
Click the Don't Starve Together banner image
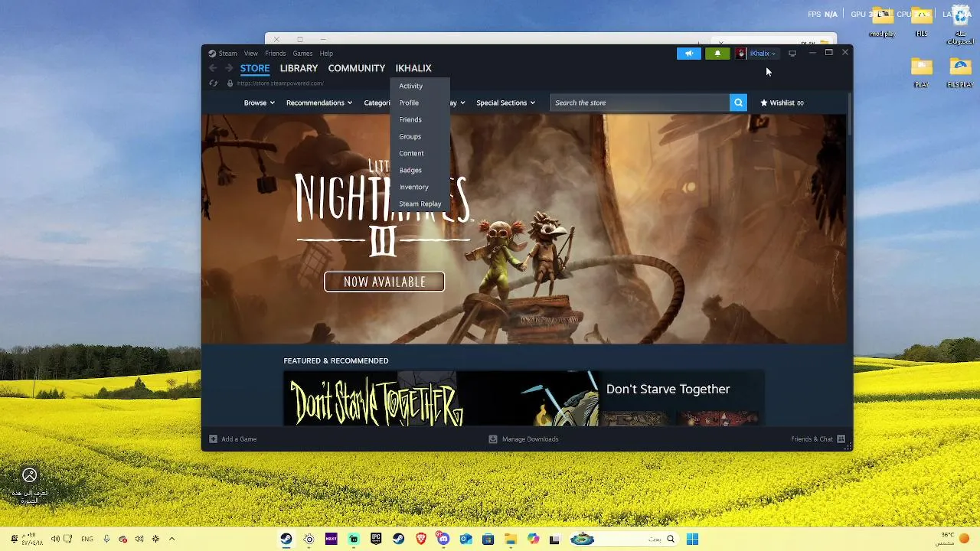click(x=440, y=399)
